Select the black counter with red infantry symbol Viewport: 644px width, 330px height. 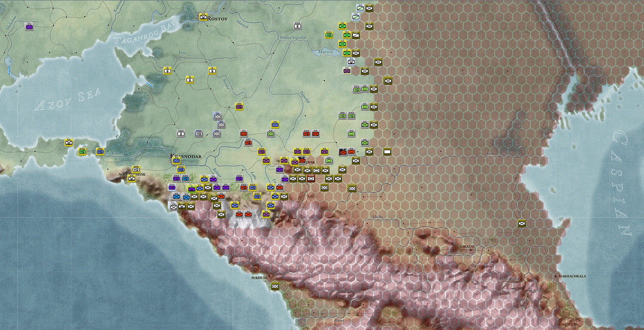[343, 152]
